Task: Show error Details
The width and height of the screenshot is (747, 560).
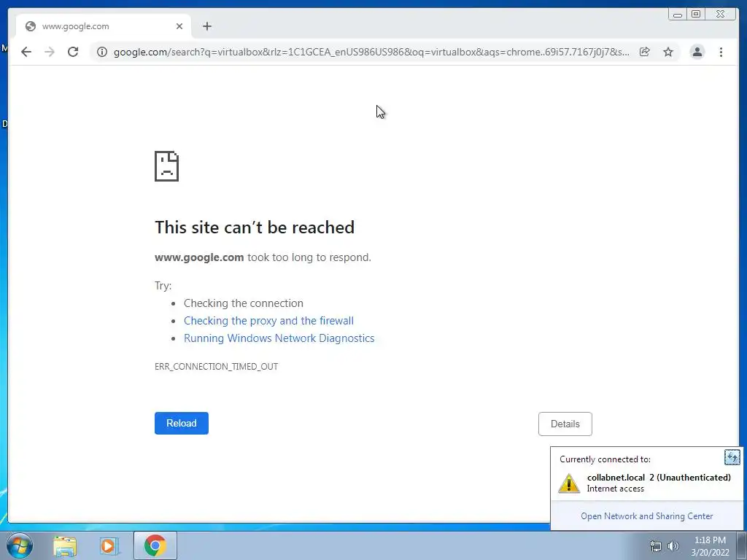Action: click(565, 424)
